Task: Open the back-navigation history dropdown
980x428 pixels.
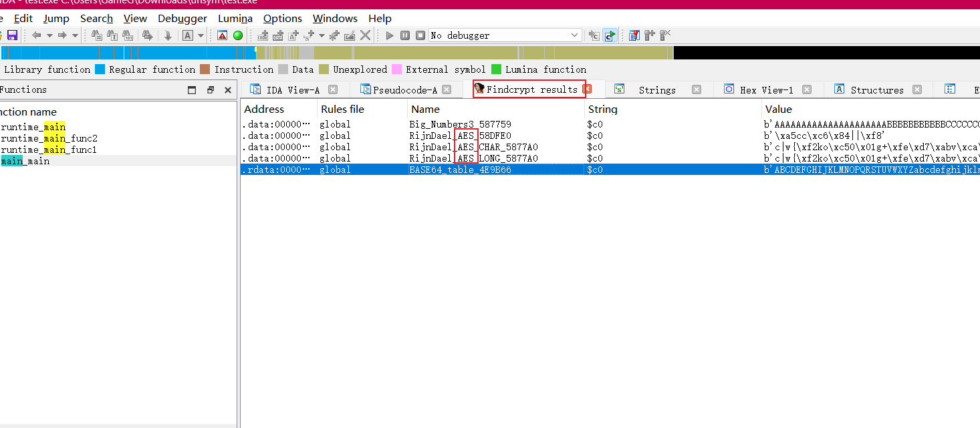Action: coord(49,35)
